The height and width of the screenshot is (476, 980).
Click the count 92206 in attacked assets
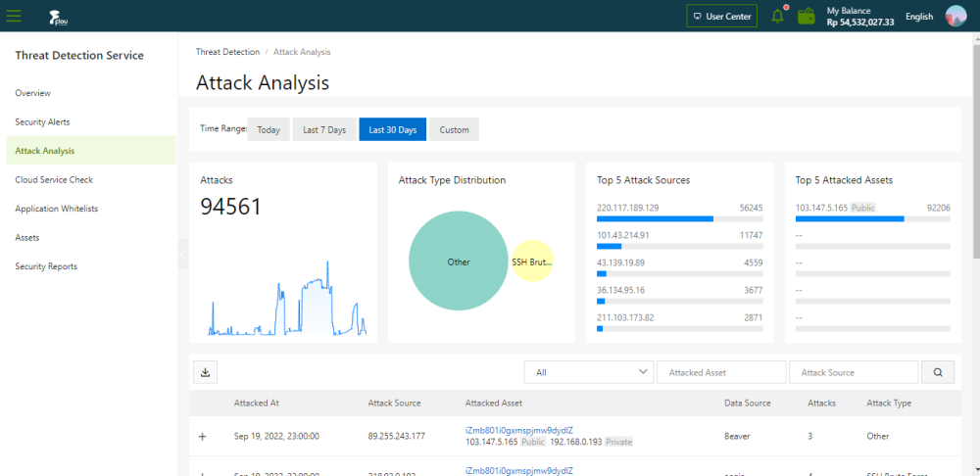pos(938,208)
